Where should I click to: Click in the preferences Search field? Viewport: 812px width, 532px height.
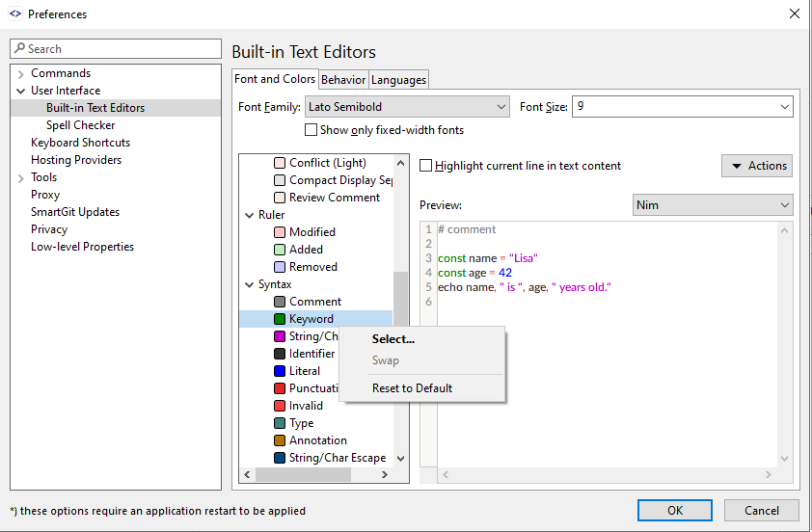point(116,49)
